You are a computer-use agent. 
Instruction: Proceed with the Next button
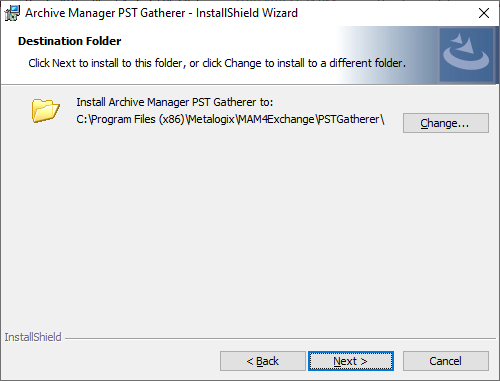coord(351,361)
